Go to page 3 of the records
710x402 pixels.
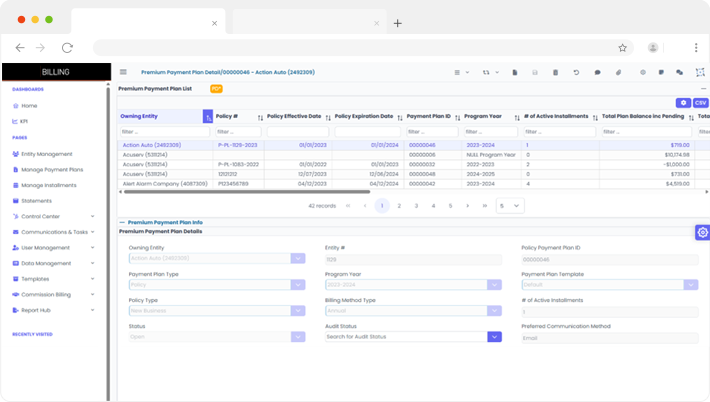pyautogui.click(x=416, y=205)
